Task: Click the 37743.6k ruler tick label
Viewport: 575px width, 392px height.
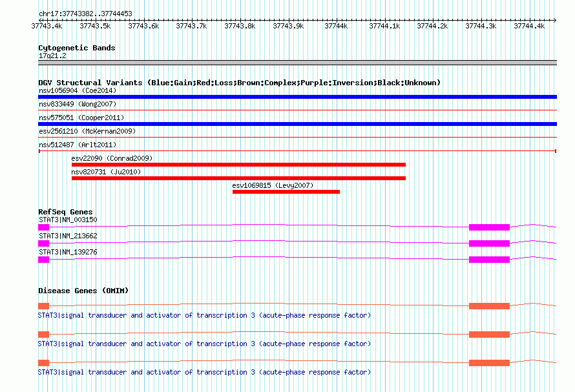Action: click(x=143, y=26)
